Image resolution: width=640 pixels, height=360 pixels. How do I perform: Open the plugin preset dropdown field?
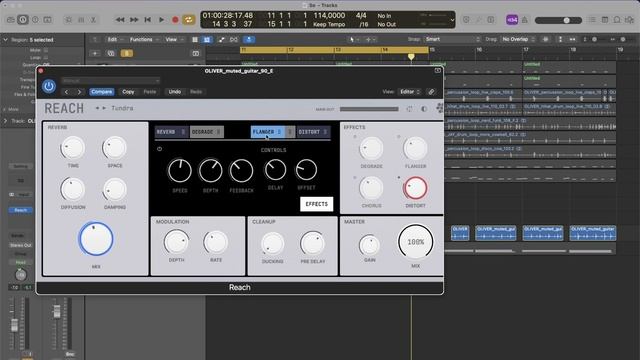pos(111,81)
